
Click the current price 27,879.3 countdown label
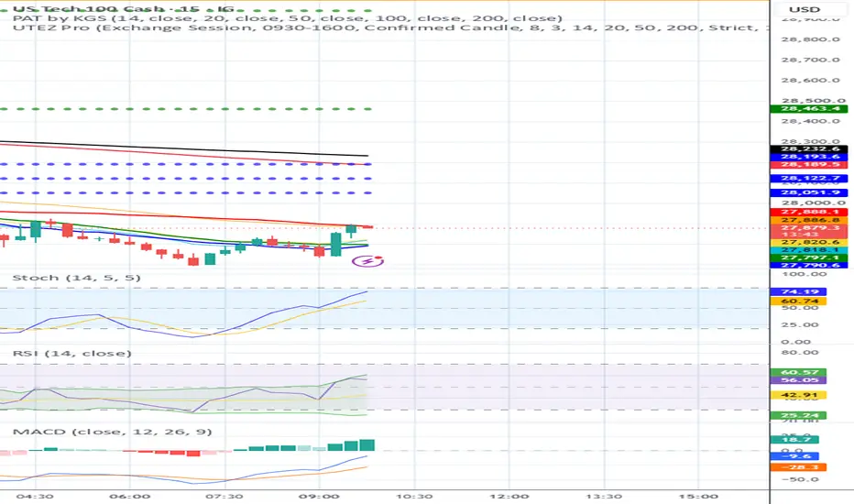pyautogui.click(x=809, y=231)
